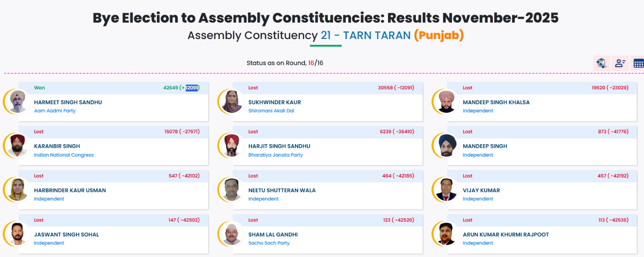The width and height of the screenshot is (644, 257).
Task: Open the Indian National Congress party link
Action: point(64,155)
